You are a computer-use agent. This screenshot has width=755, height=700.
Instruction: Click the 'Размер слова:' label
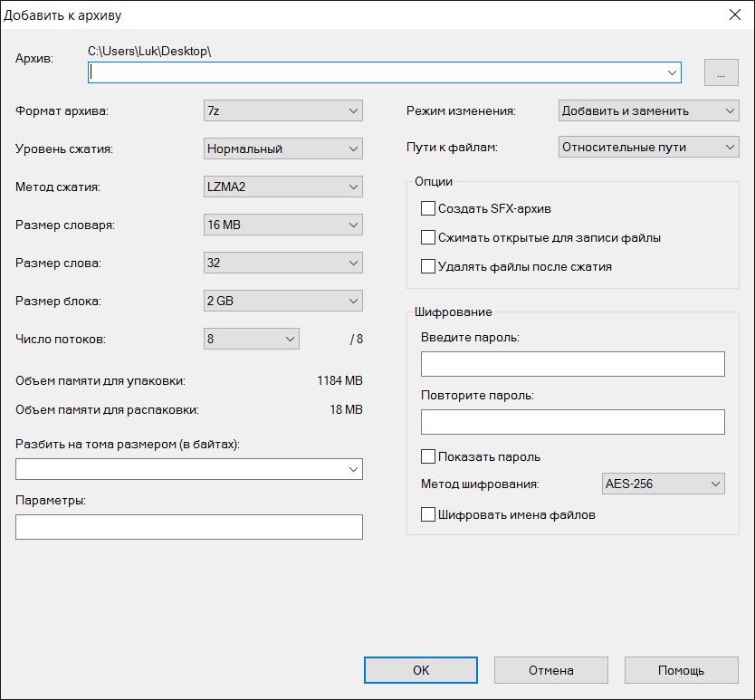58,263
